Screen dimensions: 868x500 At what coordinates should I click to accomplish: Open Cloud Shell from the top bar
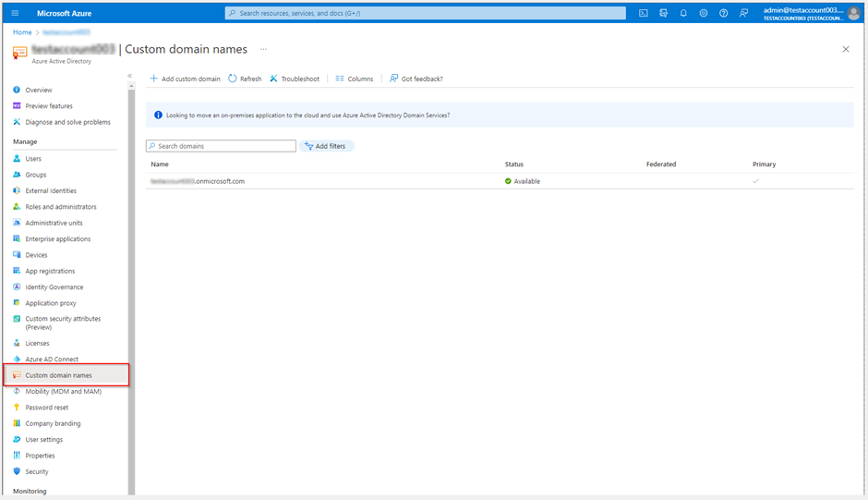(644, 13)
